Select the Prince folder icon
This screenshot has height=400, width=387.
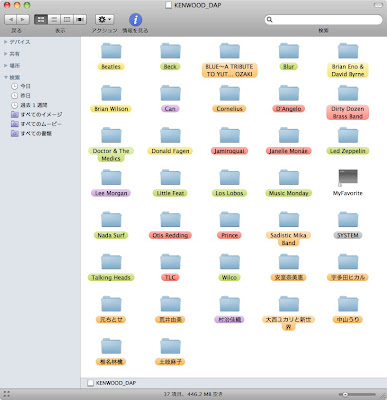(230, 220)
